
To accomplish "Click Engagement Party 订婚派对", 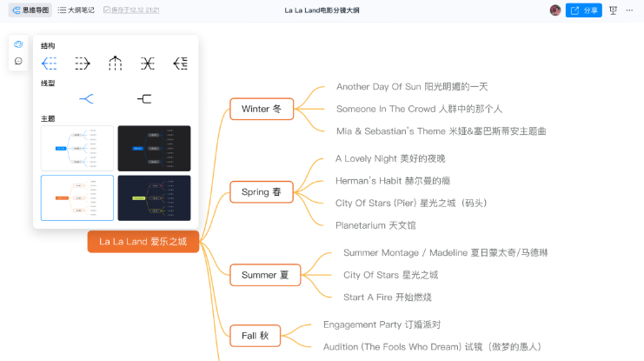I will click(x=382, y=324).
